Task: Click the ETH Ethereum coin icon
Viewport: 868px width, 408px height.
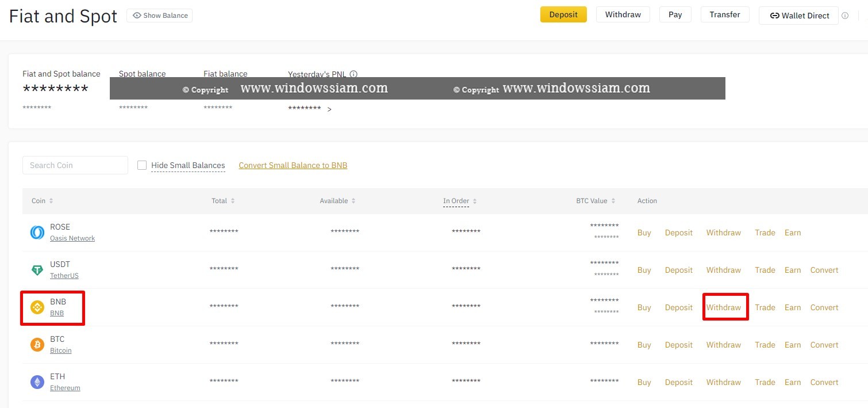Action: (37, 382)
